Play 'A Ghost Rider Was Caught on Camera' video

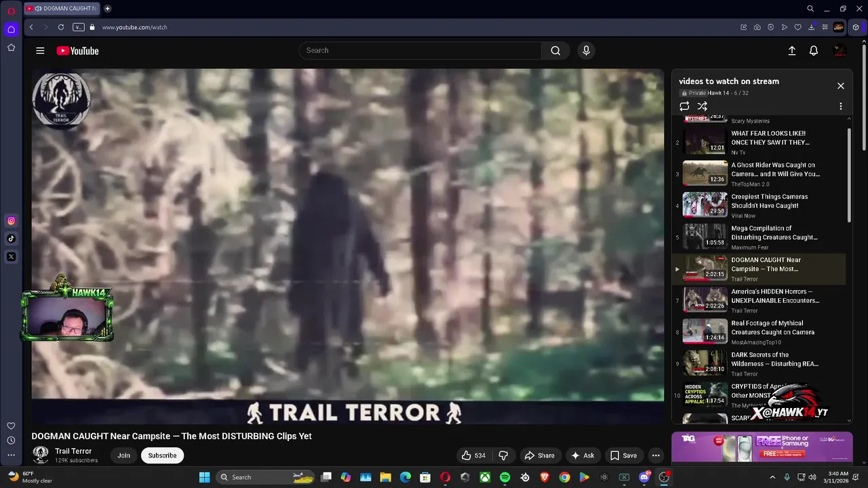tap(759, 174)
